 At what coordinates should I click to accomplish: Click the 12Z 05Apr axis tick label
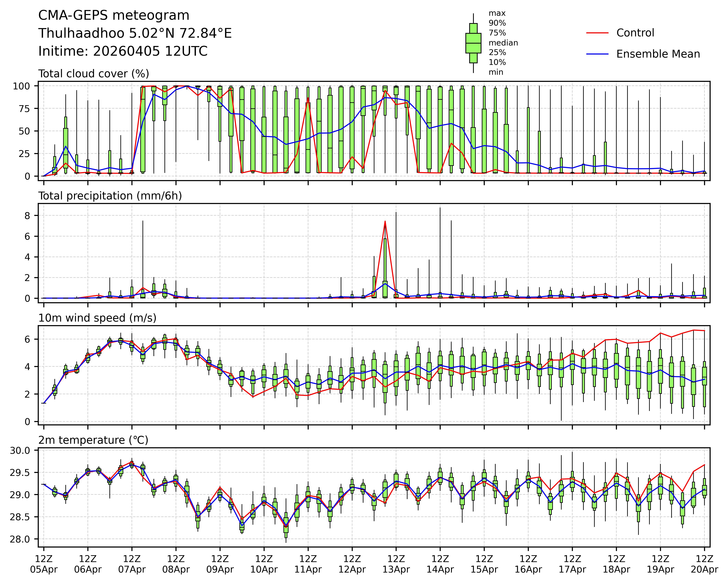coord(44,564)
